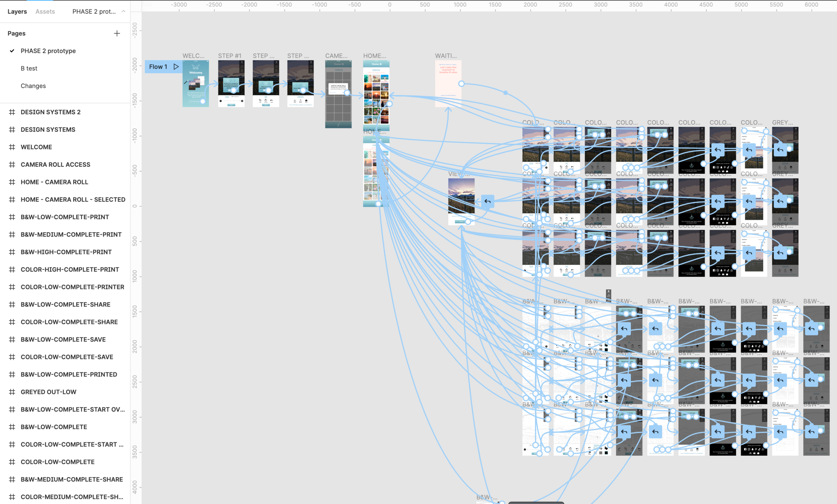Open the Changes page
This screenshot has width=837, height=504.
33,86
